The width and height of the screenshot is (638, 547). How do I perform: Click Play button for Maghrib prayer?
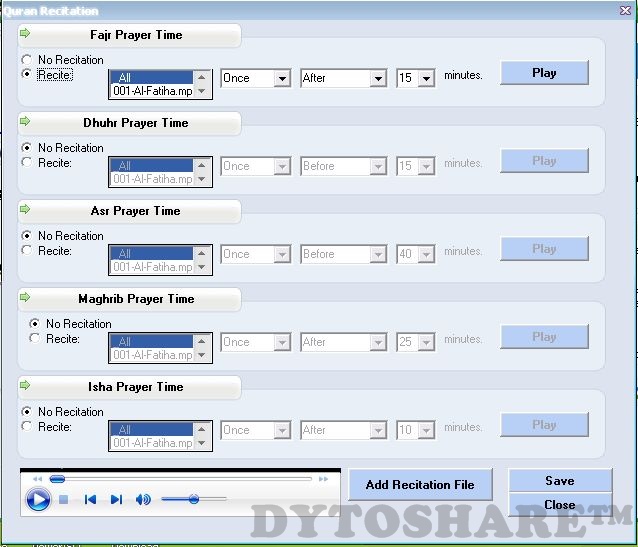click(544, 337)
